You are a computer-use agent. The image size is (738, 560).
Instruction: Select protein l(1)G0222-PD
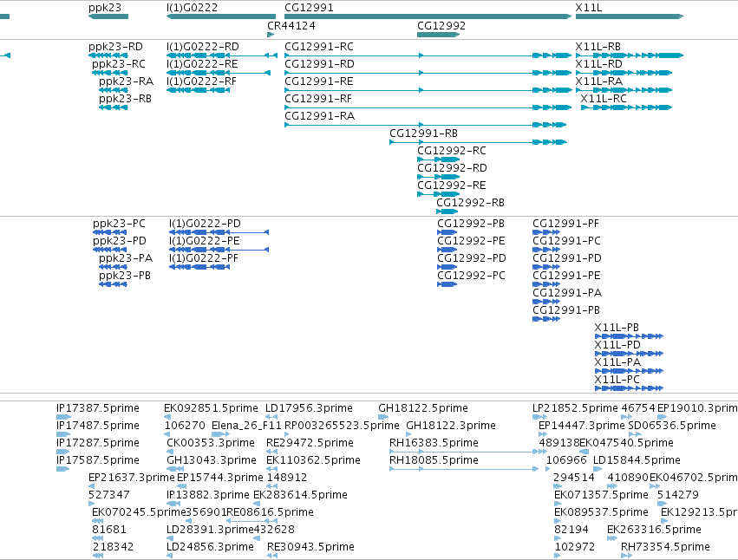(219, 232)
